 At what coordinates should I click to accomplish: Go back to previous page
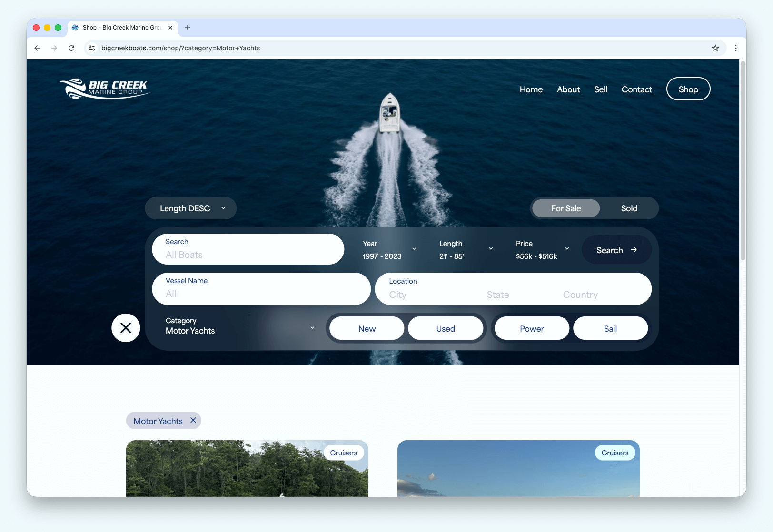[x=37, y=48]
